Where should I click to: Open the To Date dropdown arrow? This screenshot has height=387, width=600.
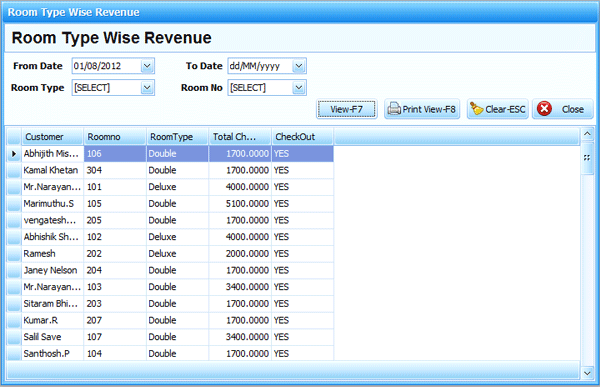point(299,66)
